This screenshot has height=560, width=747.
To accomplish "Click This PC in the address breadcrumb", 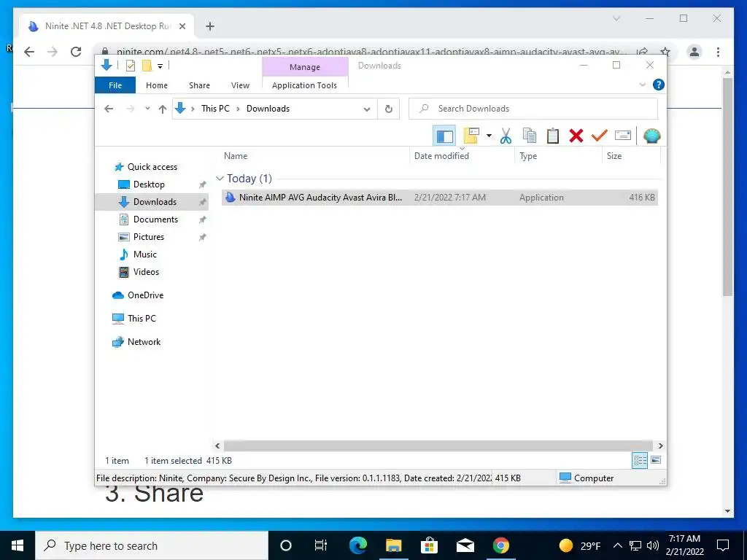I will 215,109.
